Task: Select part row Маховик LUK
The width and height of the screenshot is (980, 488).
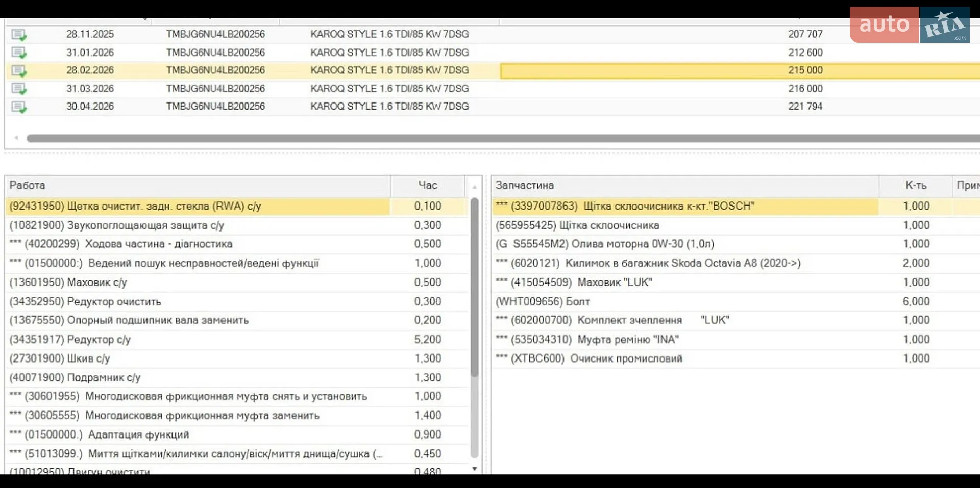Action: [x=736, y=282]
